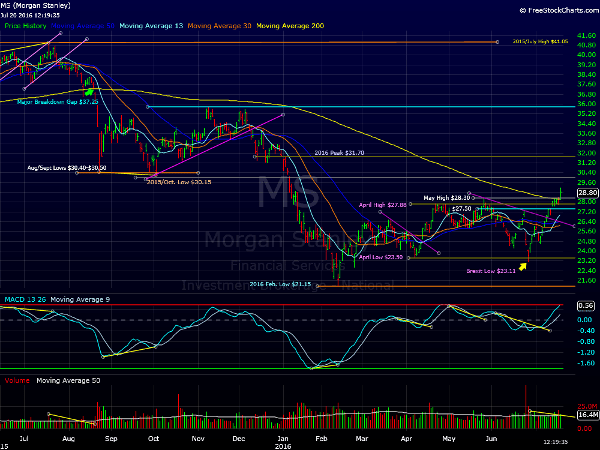Select the Moving Average 13 legend label

(x=151, y=26)
